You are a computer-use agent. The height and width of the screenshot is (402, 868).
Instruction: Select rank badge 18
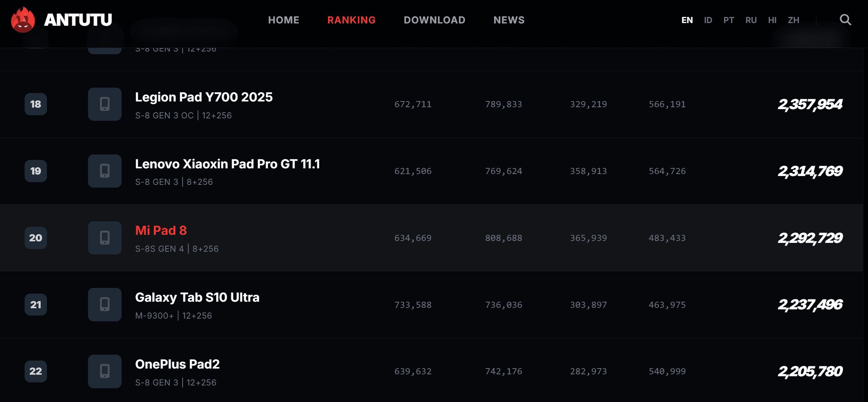pos(36,104)
